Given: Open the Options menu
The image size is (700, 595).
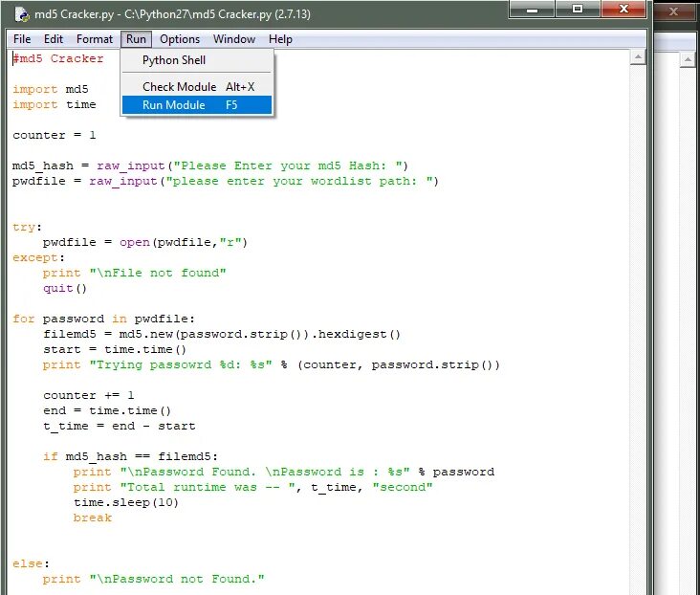Looking at the screenshot, I should click(180, 39).
